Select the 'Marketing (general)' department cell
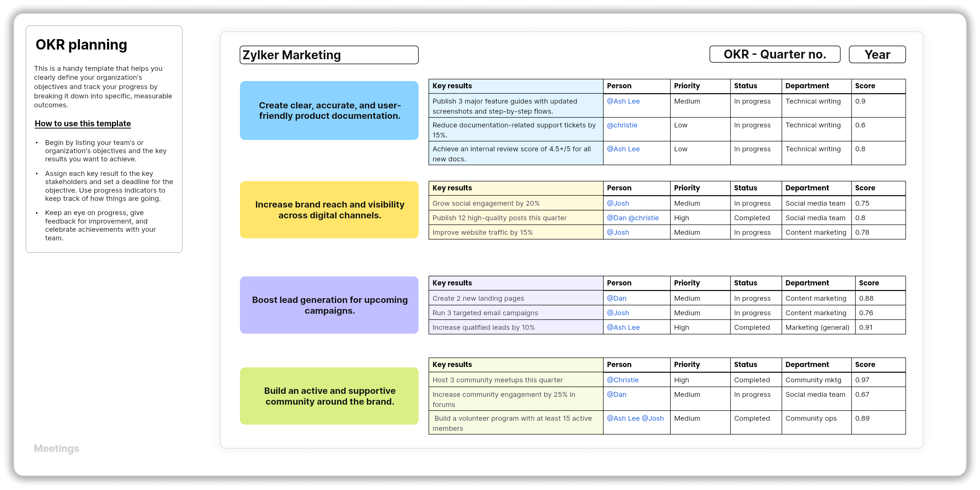This screenshot has height=490, width=980. (x=817, y=327)
